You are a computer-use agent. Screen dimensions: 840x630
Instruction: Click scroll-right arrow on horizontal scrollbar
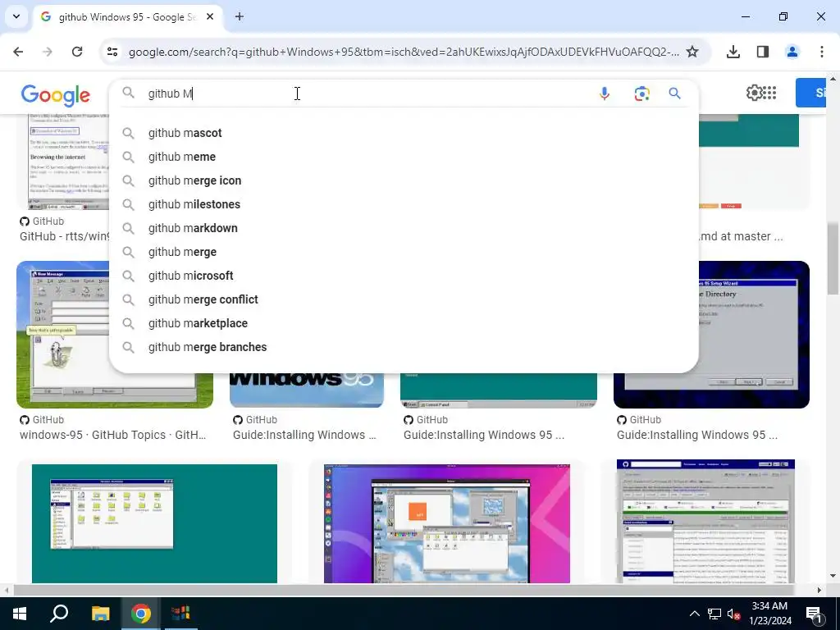tap(819, 590)
